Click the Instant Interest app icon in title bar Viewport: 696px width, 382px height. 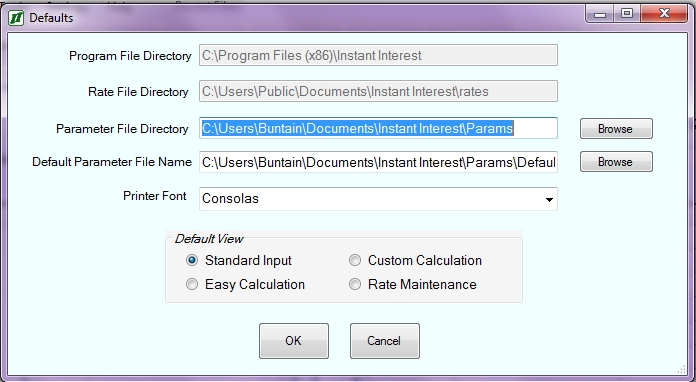16,18
